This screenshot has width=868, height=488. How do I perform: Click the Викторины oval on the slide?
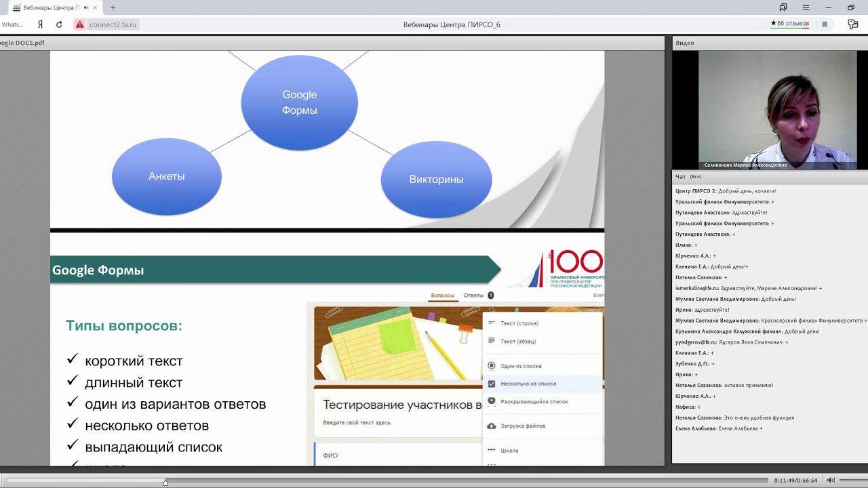pyautogui.click(x=436, y=180)
